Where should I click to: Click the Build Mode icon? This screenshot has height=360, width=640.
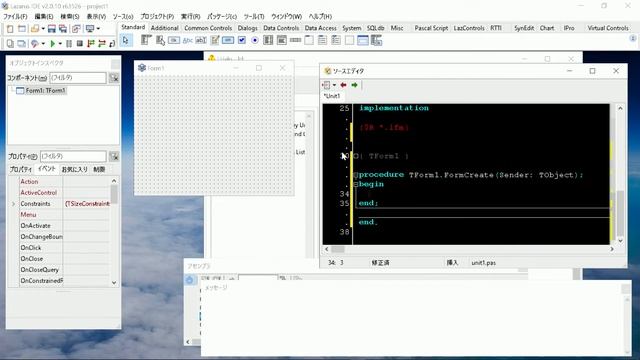[35, 43]
